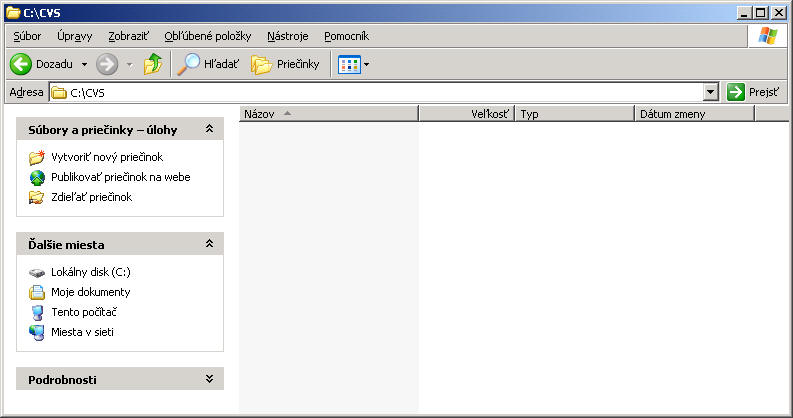Click the address bar showing C:\CVS

376,92
